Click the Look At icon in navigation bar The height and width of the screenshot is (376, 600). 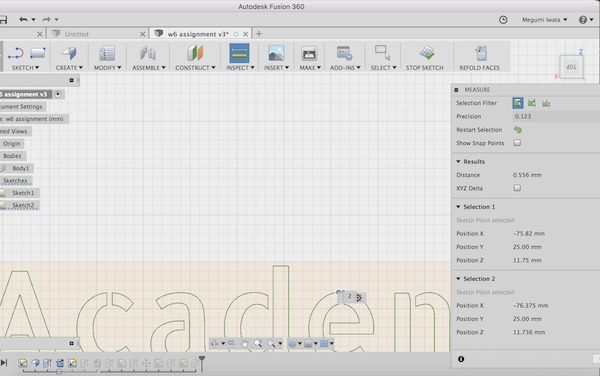pos(231,343)
